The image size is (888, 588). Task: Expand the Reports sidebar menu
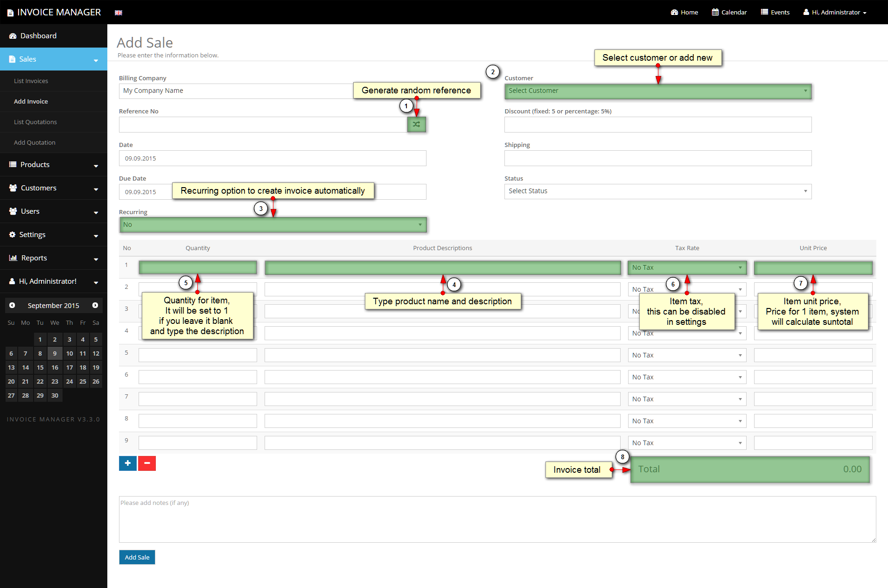coord(54,258)
